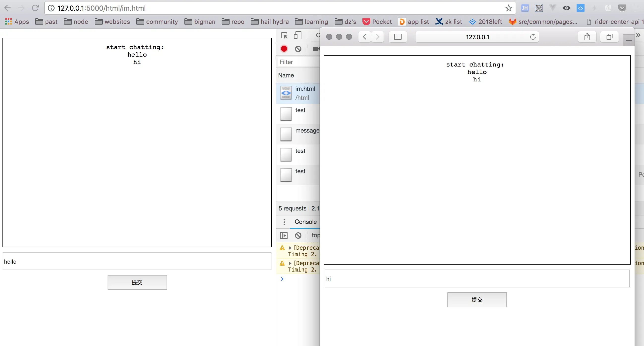This screenshot has width=644, height=346.
Task: Open the Pocket bookmark
Action: pyautogui.click(x=377, y=22)
